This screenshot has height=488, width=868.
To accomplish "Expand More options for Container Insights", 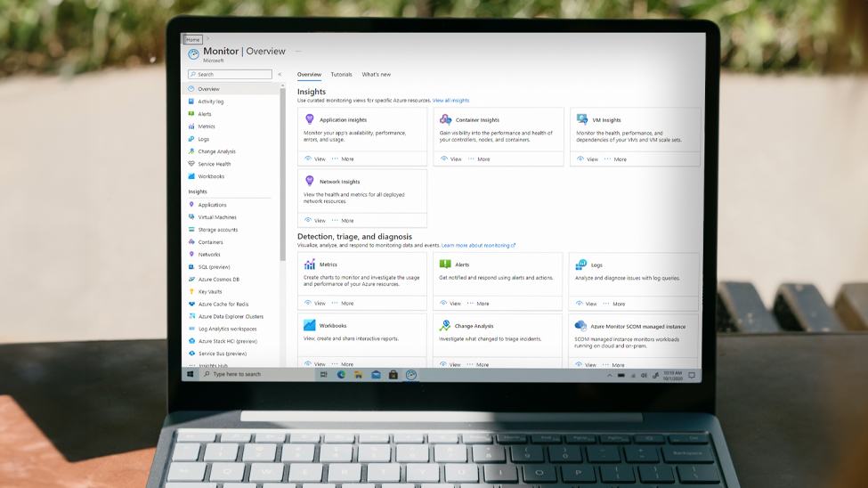I will [x=479, y=159].
